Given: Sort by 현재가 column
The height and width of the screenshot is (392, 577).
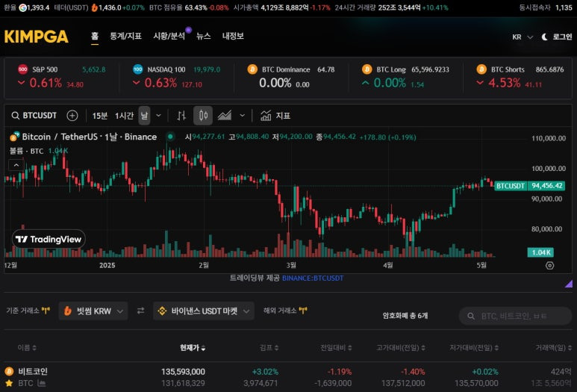Looking at the screenshot, I should click(x=193, y=347).
